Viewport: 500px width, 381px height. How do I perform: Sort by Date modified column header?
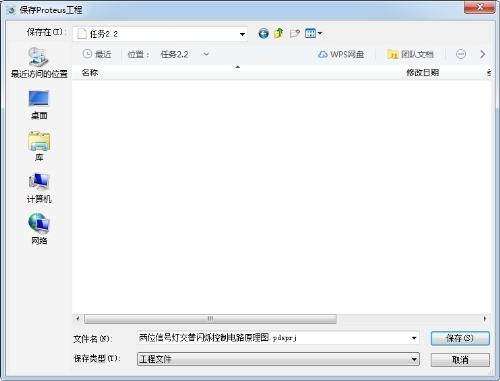tap(443, 73)
